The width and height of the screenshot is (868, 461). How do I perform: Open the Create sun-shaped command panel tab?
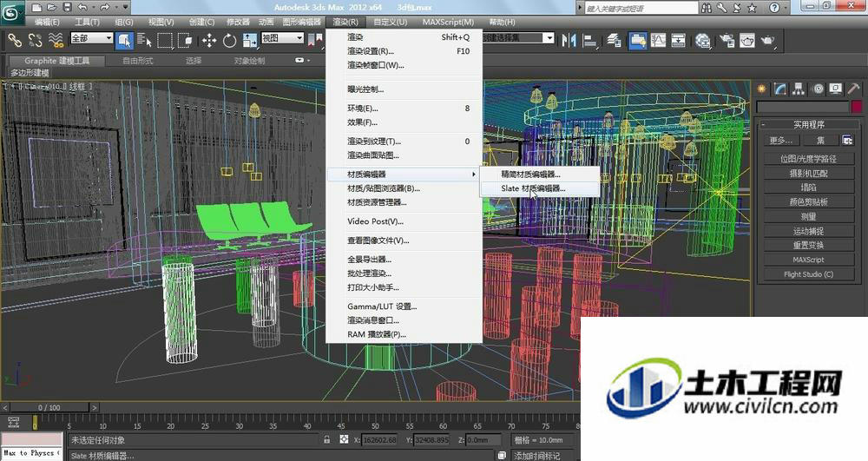click(x=762, y=89)
